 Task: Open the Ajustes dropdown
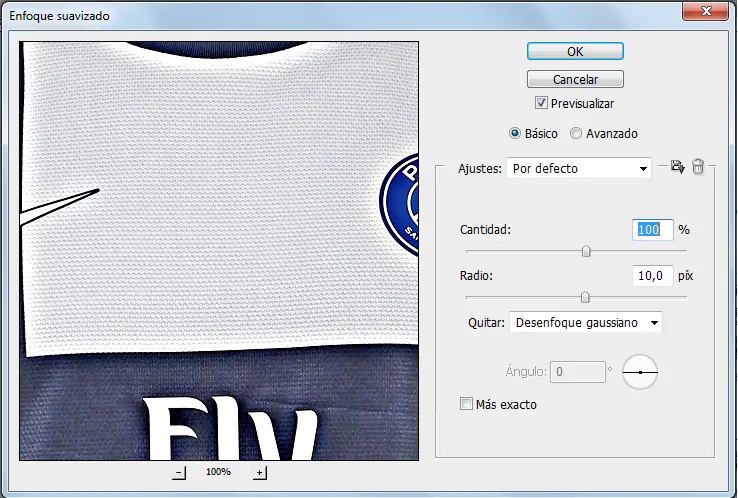click(x=579, y=168)
